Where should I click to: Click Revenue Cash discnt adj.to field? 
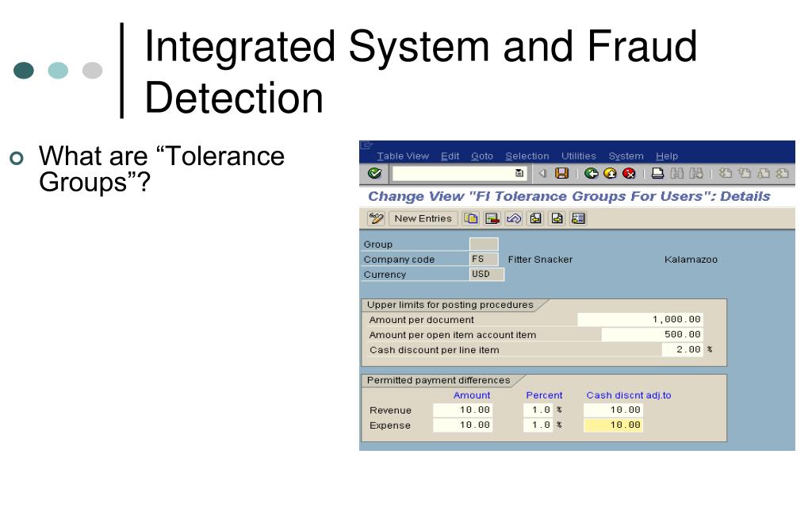pyautogui.click(x=613, y=410)
